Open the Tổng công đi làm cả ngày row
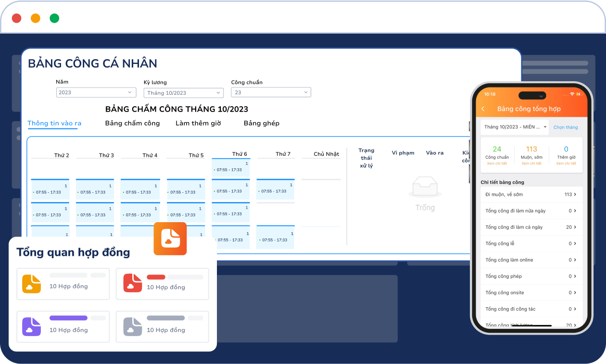This screenshot has width=606, height=364. click(531, 227)
